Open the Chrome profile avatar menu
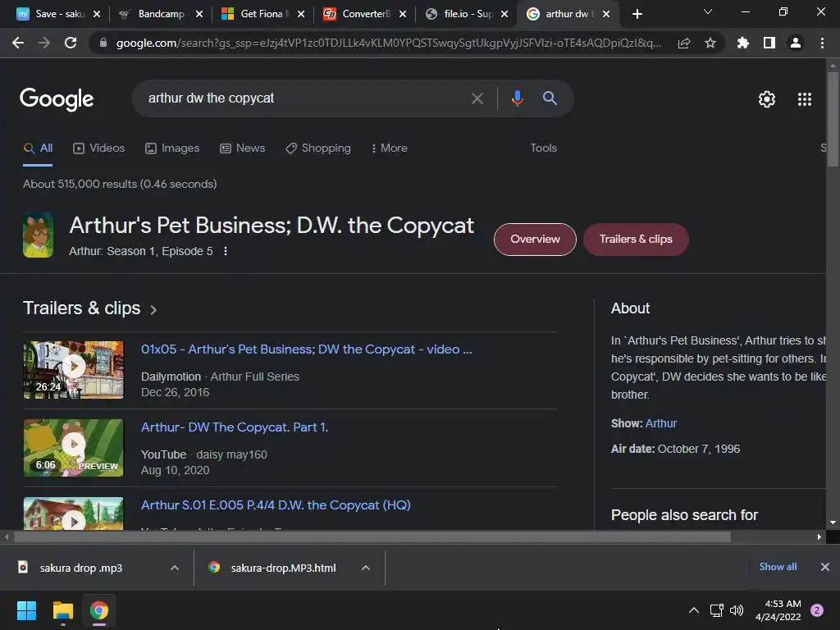Image resolution: width=840 pixels, height=630 pixels. pos(796,43)
